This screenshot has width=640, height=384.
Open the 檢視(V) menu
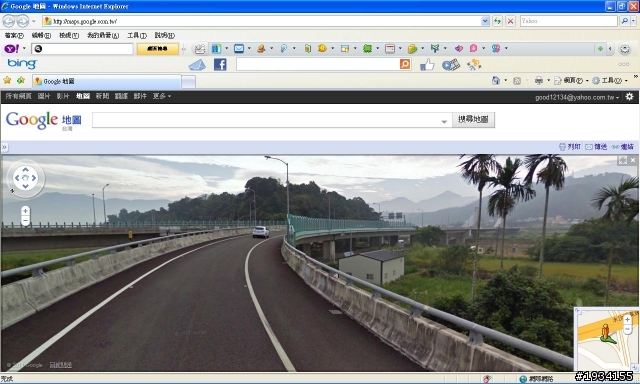(x=69, y=36)
